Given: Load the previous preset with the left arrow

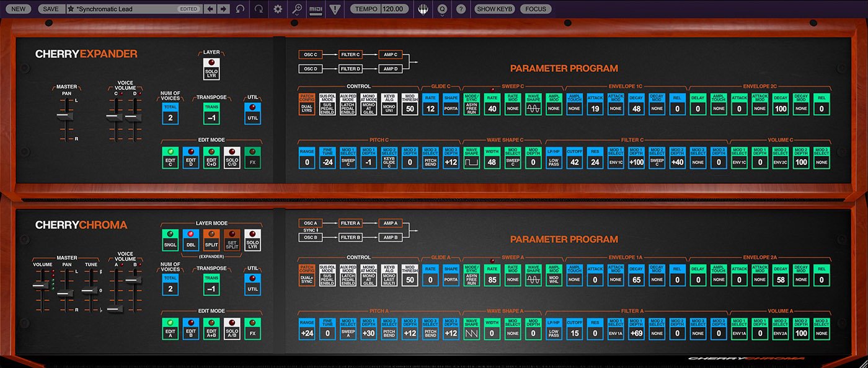Looking at the screenshot, I should 210,9.
